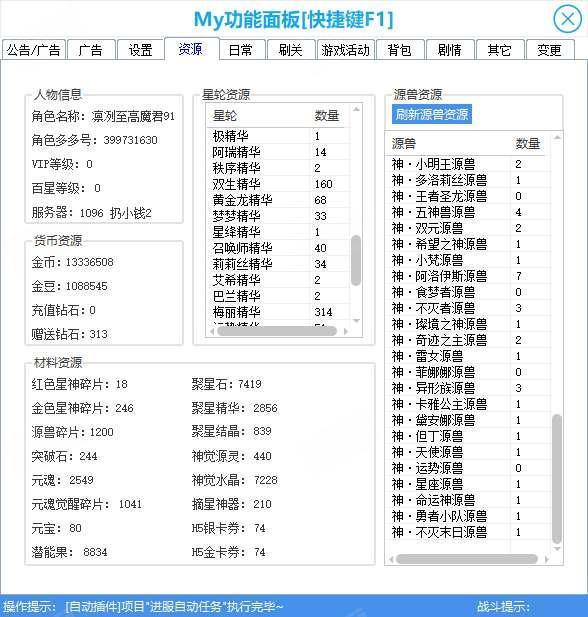
Task: Click the 星轮 list up arrow
Action: point(356,109)
